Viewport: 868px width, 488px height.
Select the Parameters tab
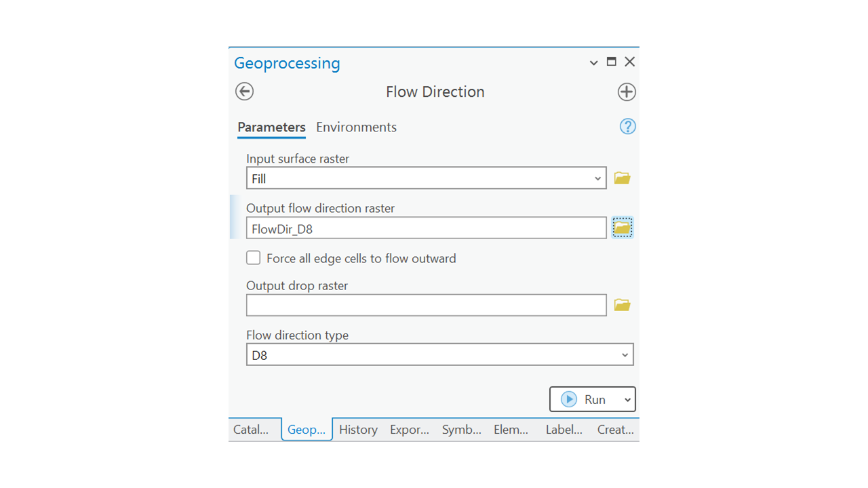click(271, 127)
